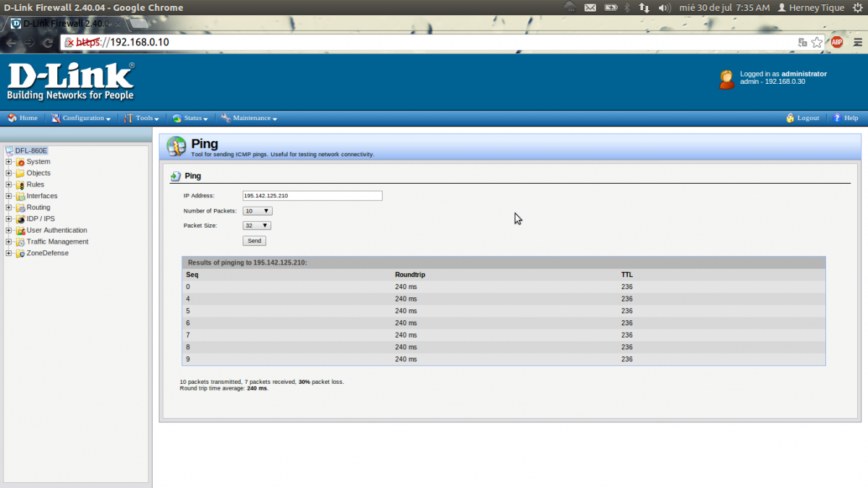Click the mail indicator in top panel
Image resolution: width=868 pixels, height=488 pixels.
[590, 7]
